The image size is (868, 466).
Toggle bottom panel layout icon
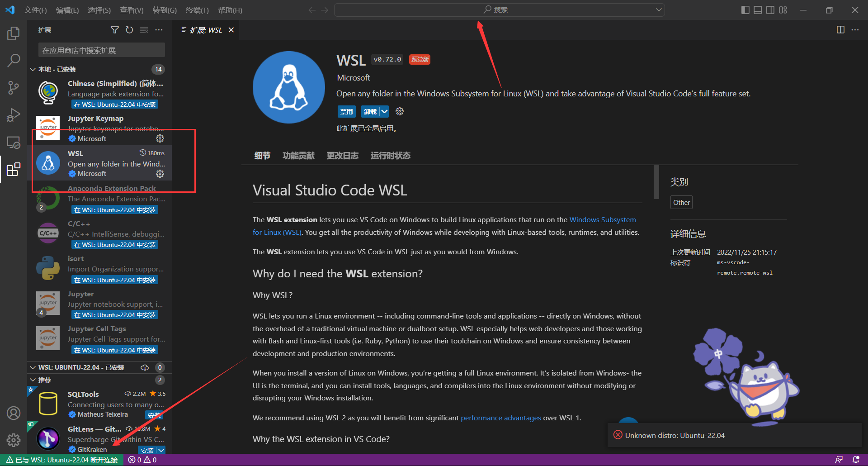pyautogui.click(x=758, y=10)
